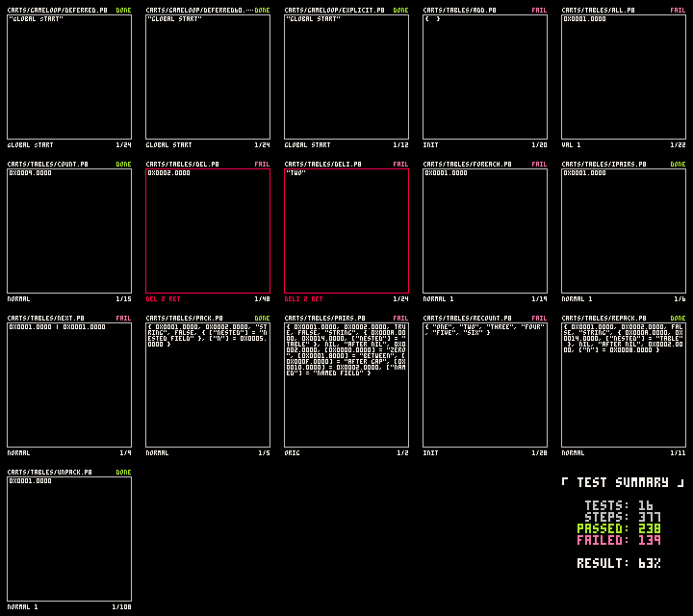This screenshot has height=616, width=693.
Task: Click the TEST SUMMARY heading
Action: (623, 482)
